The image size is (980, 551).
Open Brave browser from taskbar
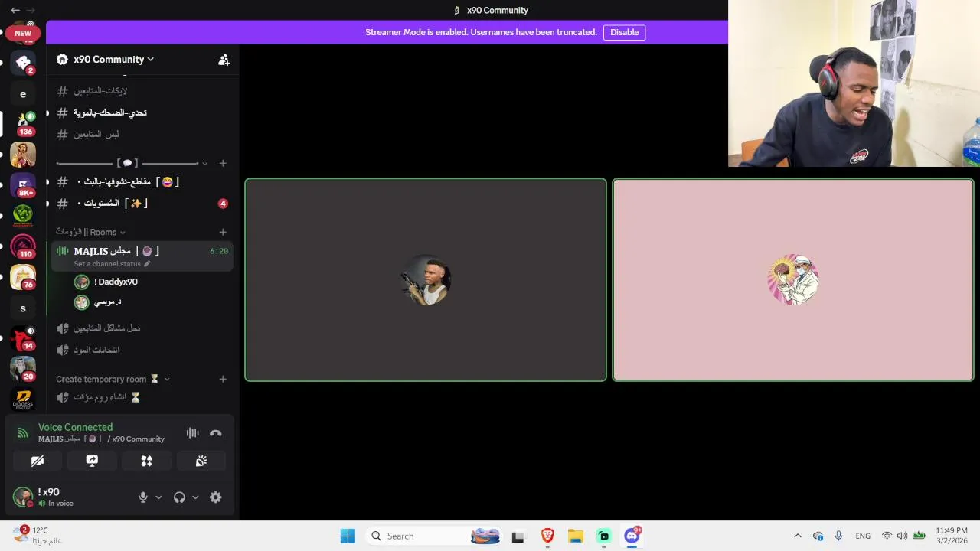[547, 536]
